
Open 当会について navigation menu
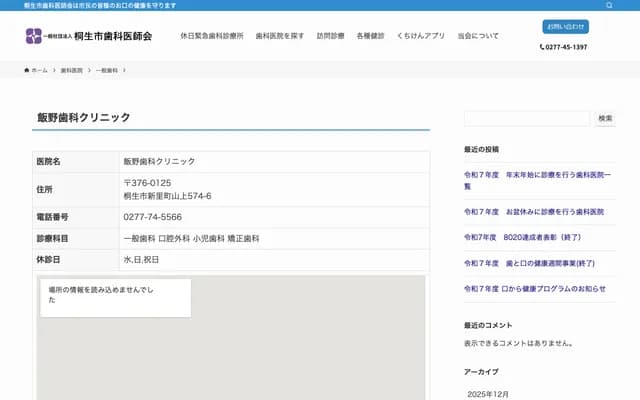[478, 36]
